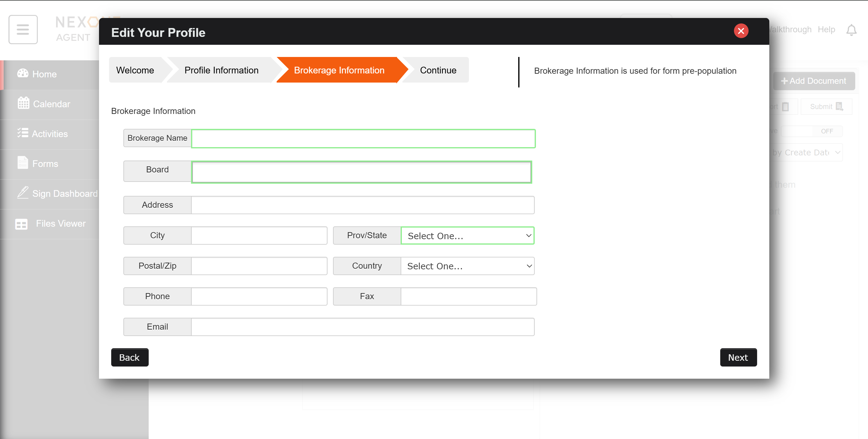868x439 pixels.
Task: Open the Calendar icon in sidebar
Action: coord(23,104)
